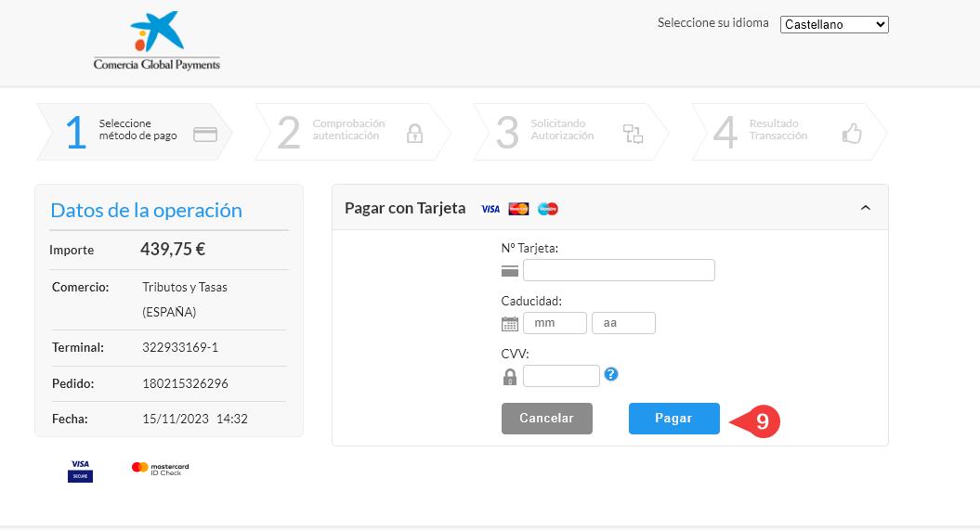
Task: Click the Mastercard ID Check badge
Action: coord(160,469)
